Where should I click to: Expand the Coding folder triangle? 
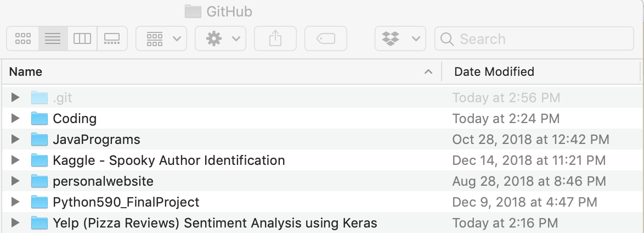pyautogui.click(x=15, y=119)
